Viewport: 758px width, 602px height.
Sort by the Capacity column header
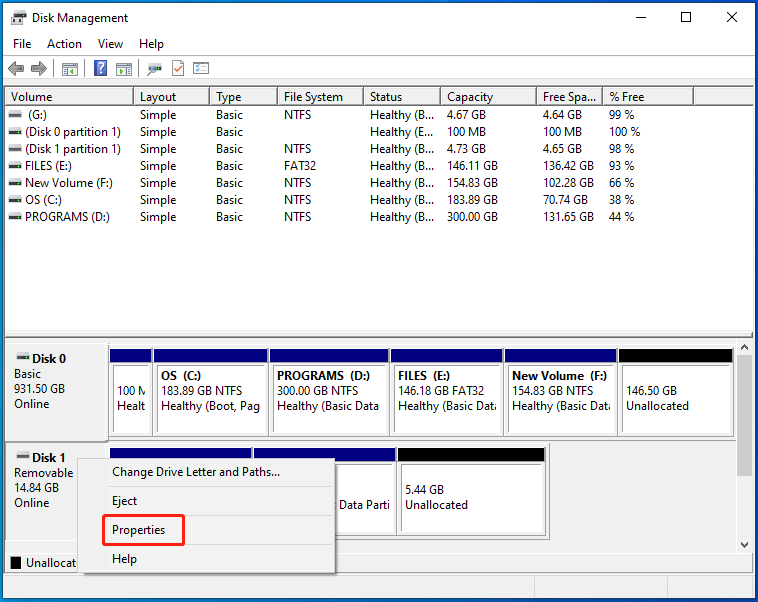(x=489, y=97)
